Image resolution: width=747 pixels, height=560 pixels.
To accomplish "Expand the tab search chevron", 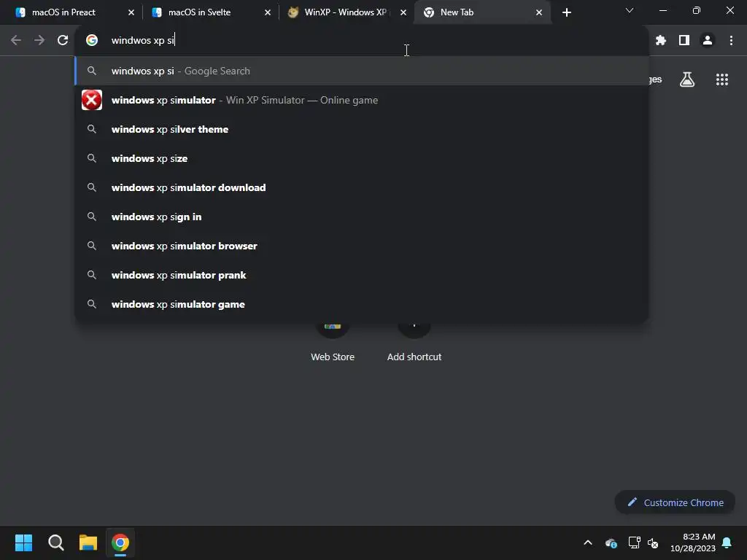I will 630,10.
